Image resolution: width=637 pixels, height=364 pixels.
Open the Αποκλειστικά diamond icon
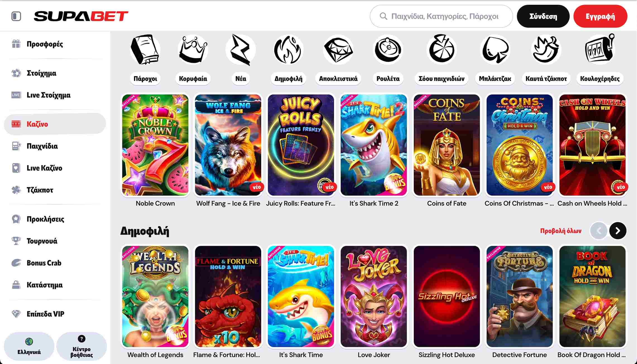(x=338, y=50)
